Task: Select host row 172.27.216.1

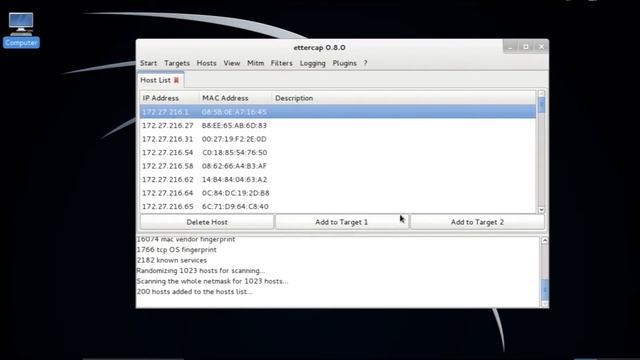Action: coord(338,111)
